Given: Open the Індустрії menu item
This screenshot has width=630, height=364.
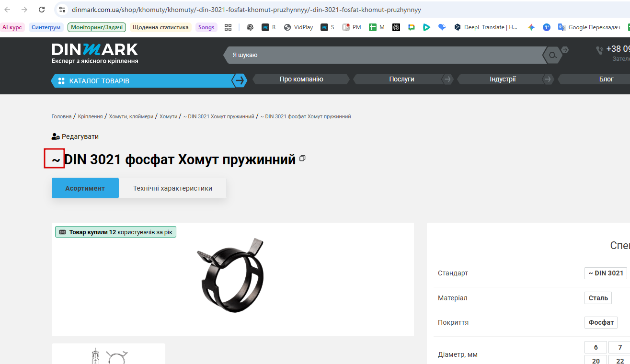Looking at the screenshot, I should pyautogui.click(x=503, y=79).
